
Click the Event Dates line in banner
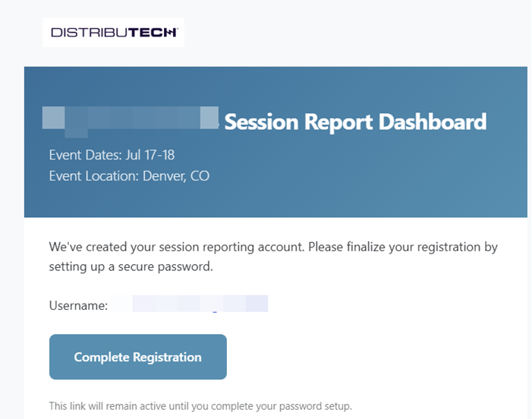tap(112, 155)
